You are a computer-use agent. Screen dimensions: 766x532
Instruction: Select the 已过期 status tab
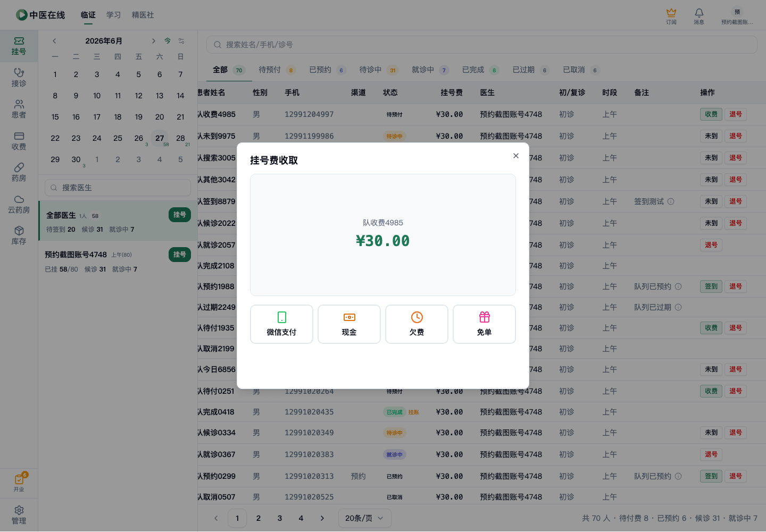pyautogui.click(x=530, y=70)
